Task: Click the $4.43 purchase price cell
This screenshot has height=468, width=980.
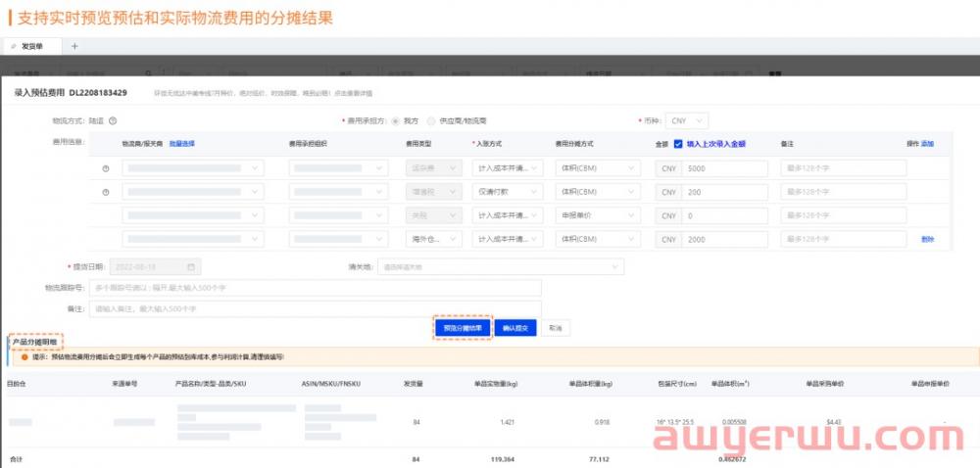Action: [834, 422]
